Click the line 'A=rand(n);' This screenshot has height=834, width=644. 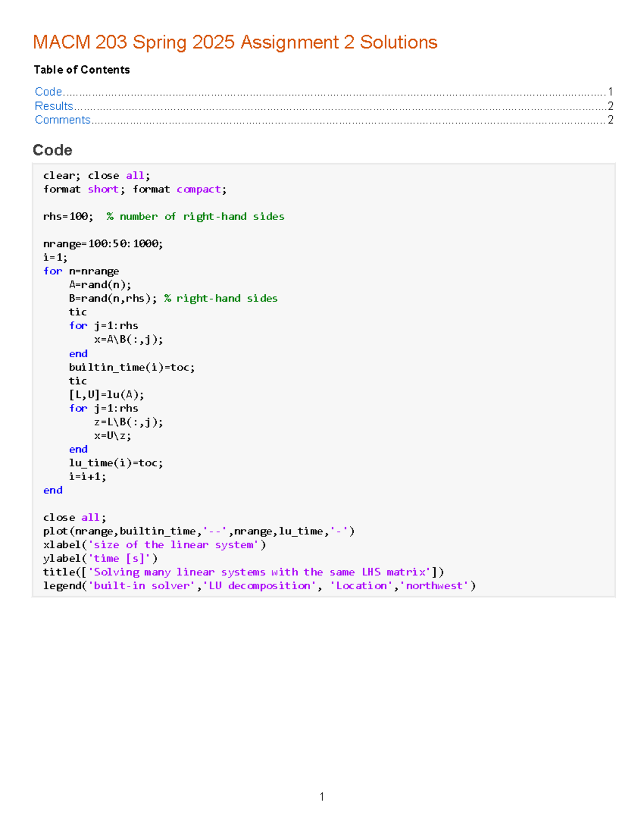(x=100, y=285)
